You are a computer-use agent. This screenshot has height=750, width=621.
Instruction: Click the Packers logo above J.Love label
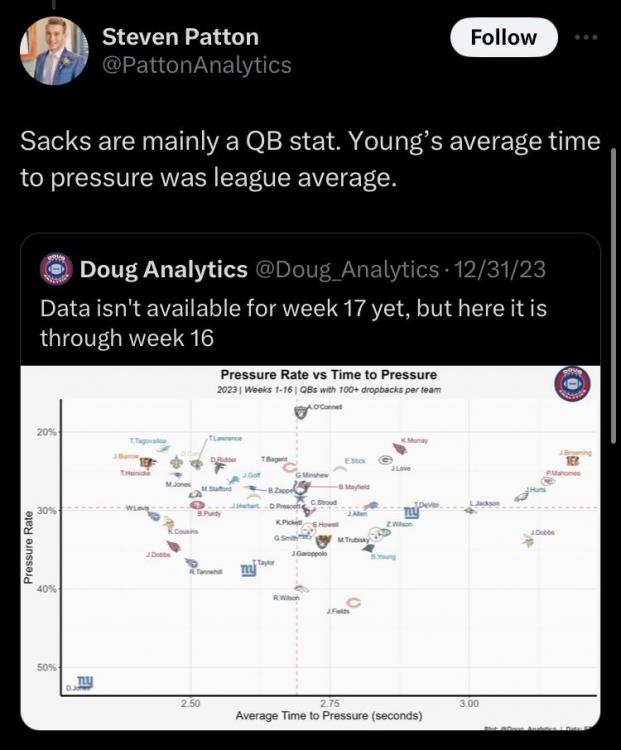click(x=385, y=459)
